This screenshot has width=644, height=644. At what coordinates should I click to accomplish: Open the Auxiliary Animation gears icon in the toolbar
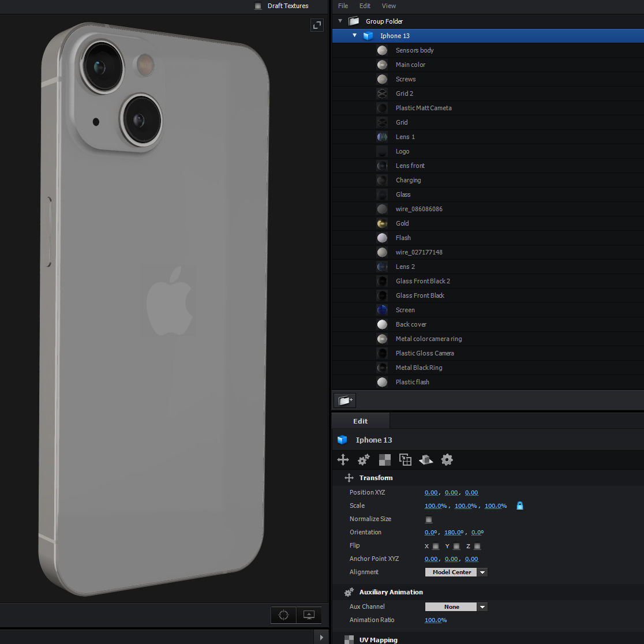point(364,459)
